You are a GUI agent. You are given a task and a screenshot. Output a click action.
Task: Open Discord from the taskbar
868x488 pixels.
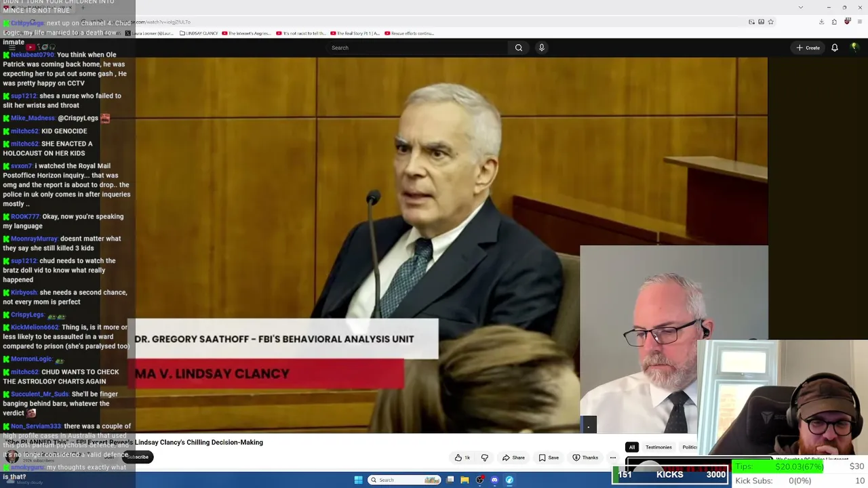pyautogui.click(x=494, y=480)
